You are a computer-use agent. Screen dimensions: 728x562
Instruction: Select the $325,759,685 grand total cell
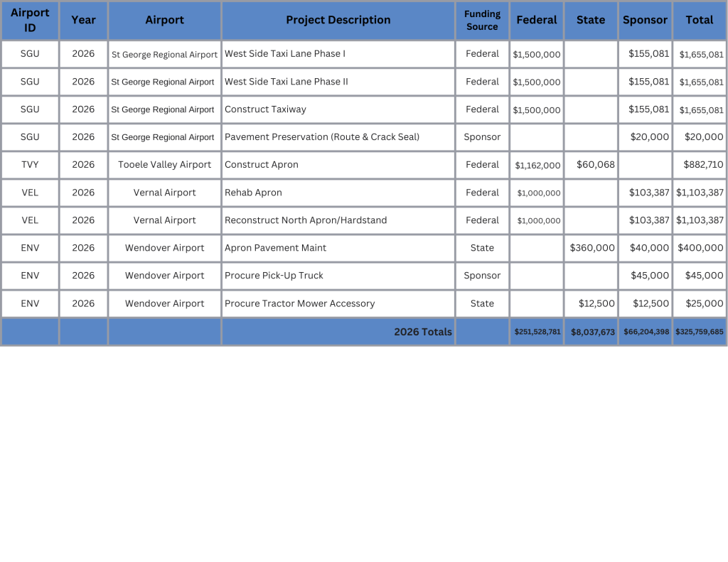(x=699, y=332)
